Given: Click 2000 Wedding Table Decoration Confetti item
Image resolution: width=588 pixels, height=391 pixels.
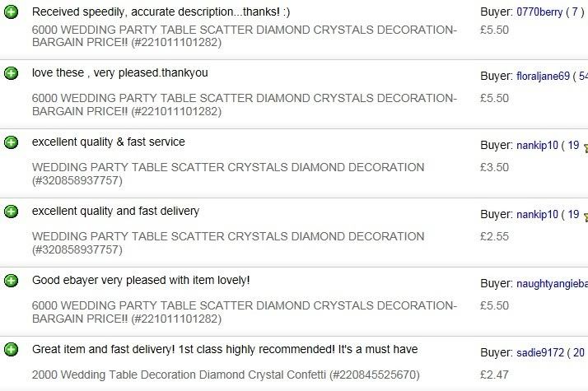Looking at the screenshot, I should coord(226,375).
